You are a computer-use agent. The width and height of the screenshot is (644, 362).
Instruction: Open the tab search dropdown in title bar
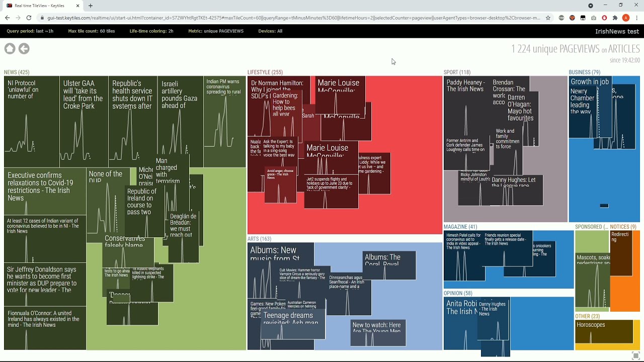pyautogui.click(x=591, y=6)
